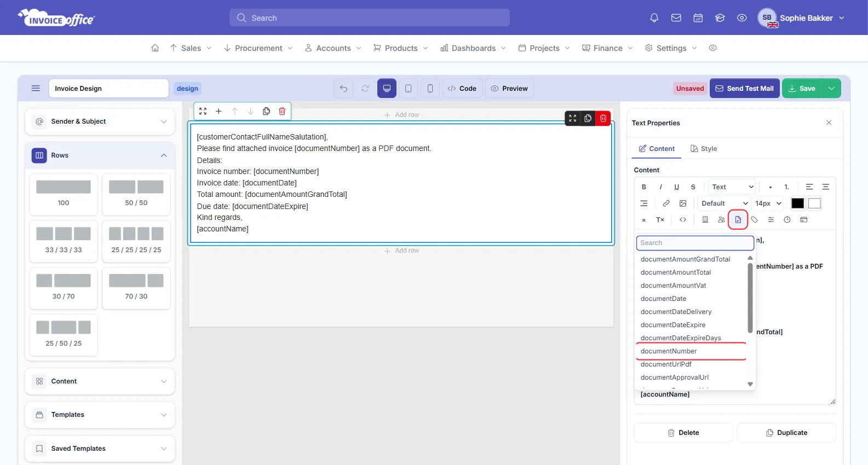Open the hamburger menu beside Invoice Design

click(36, 89)
